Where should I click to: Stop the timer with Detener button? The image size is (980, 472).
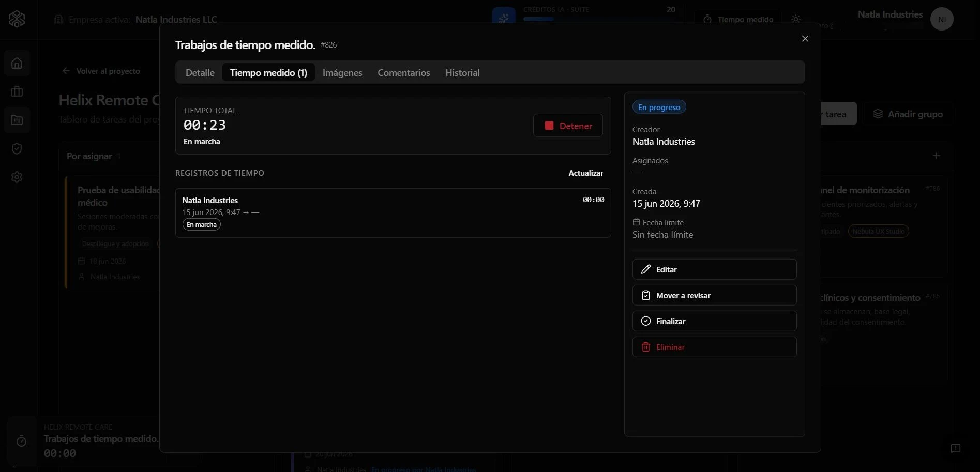point(568,126)
